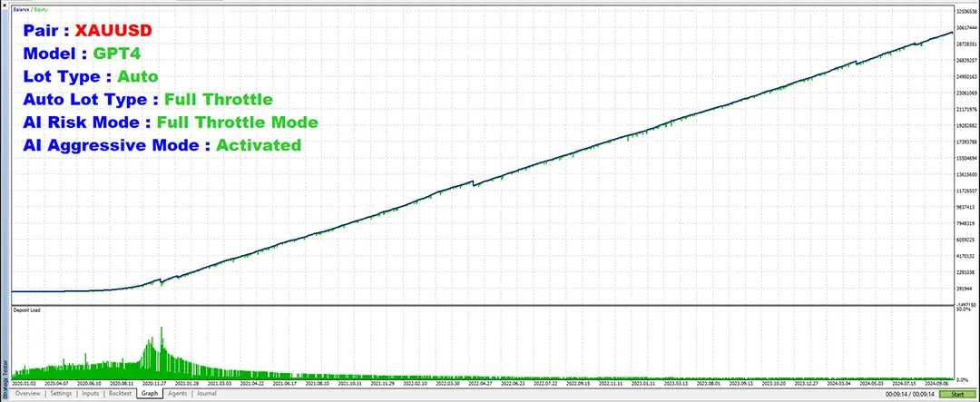Open the Inputs tab

[x=91, y=394]
